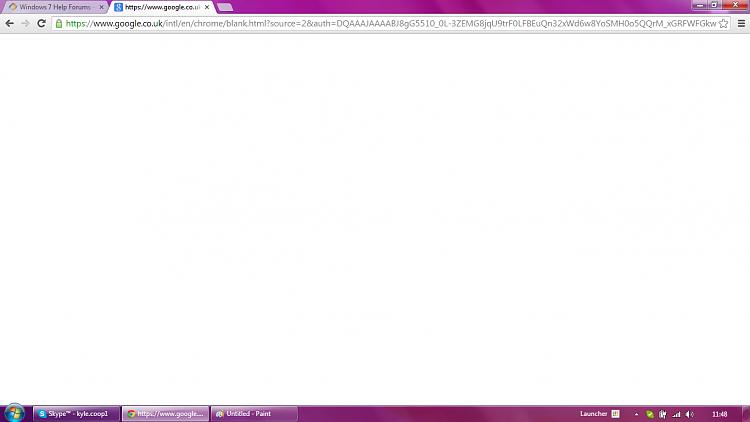The image size is (750, 422).
Task: Click the forward navigation arrow
Action: [25, 23]
